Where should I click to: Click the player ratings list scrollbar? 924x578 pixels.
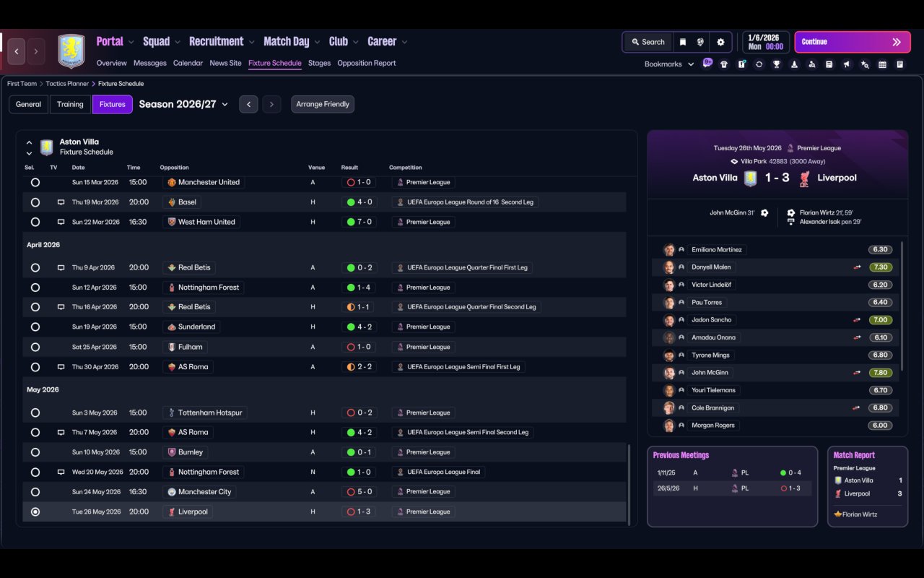point(903,306)
